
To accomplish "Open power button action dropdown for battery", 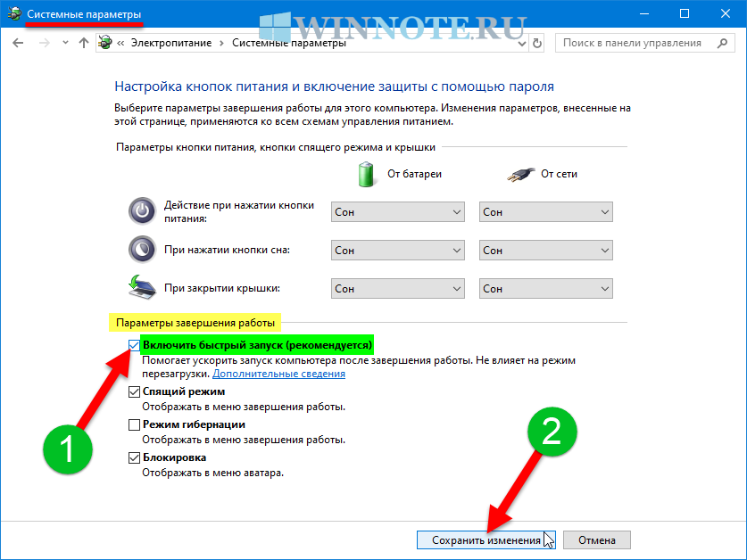I will (398, 212).
